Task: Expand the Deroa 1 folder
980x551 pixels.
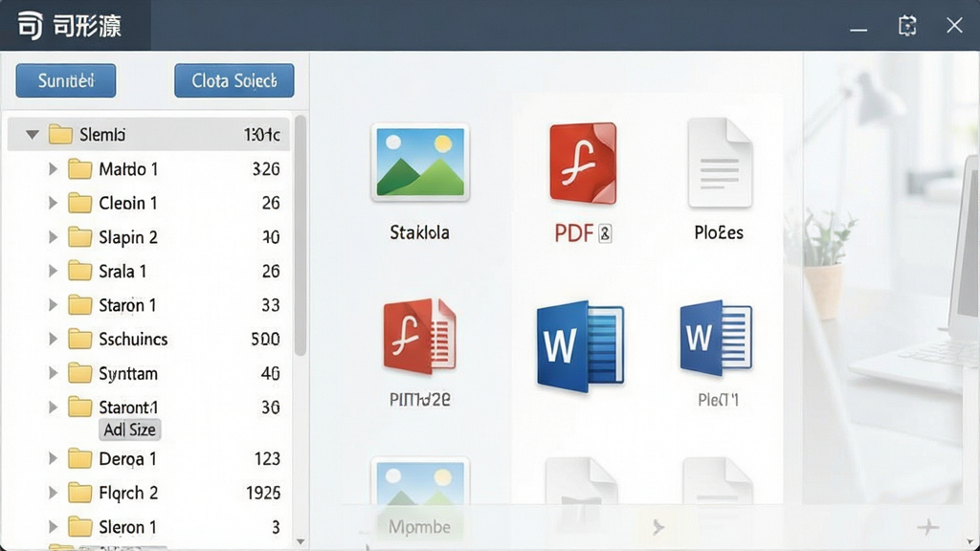Action: click(54, 458)
